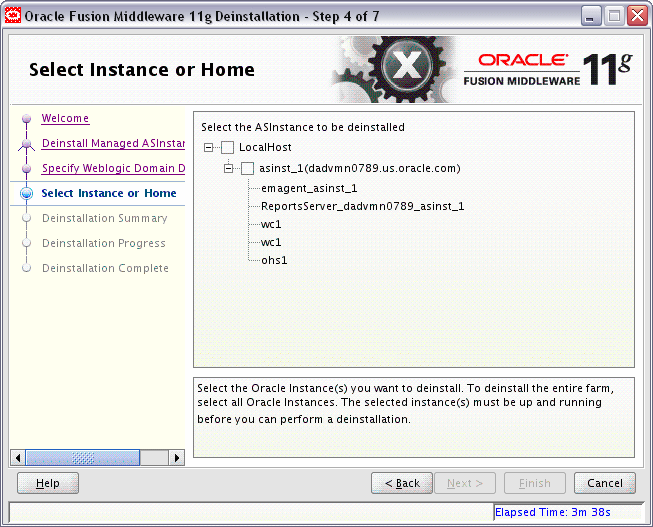Open the Help button
The image size is (653, 527).
point(48,483)
